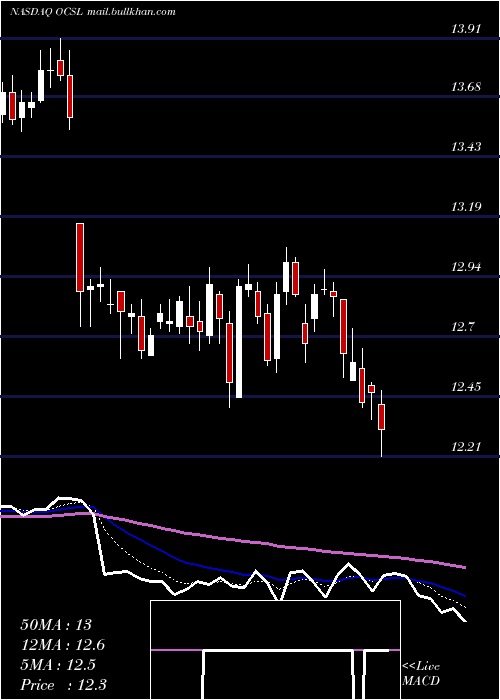Click the right end of the pink 50MA line
500x700 pixels.
[x=464, y=567]
